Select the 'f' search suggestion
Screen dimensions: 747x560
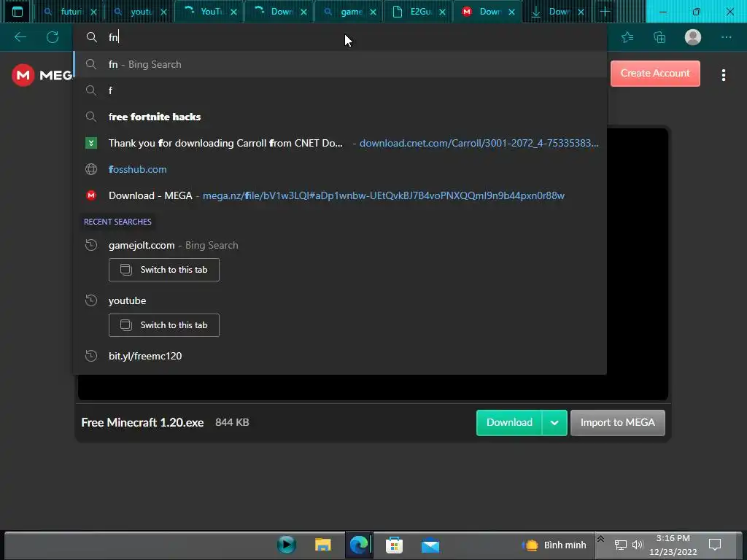pos(340,90)
